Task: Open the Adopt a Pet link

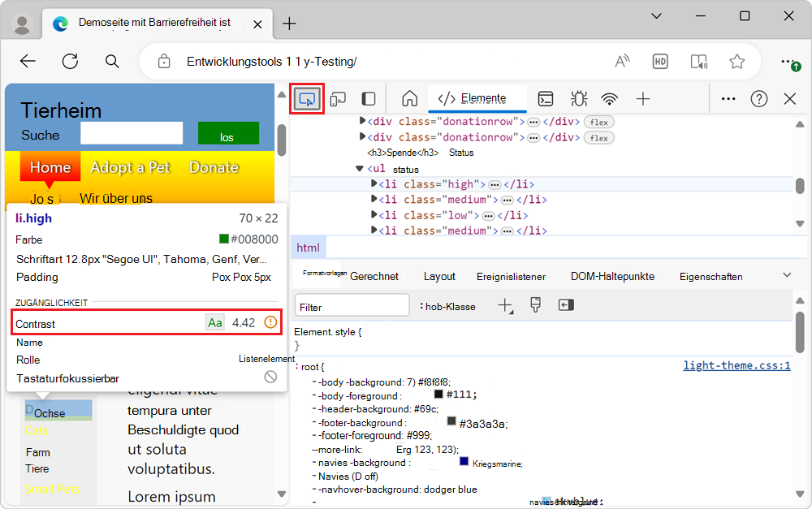Action: (130, 167)
